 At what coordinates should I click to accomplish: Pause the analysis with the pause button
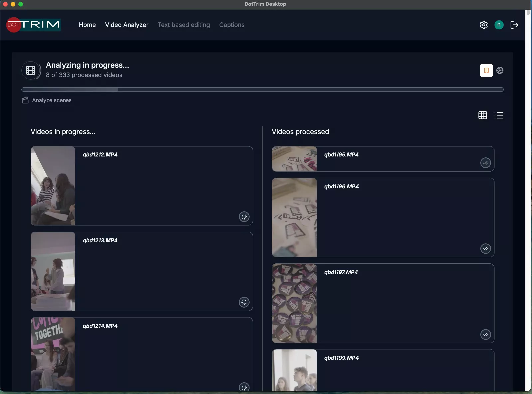coord(486,70)
